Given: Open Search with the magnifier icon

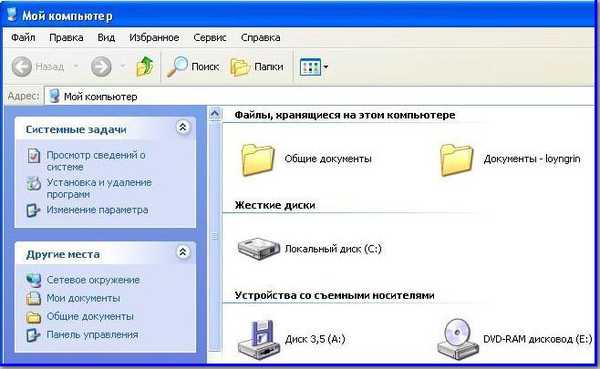Looking at the screenshot, I should (178, 67).
